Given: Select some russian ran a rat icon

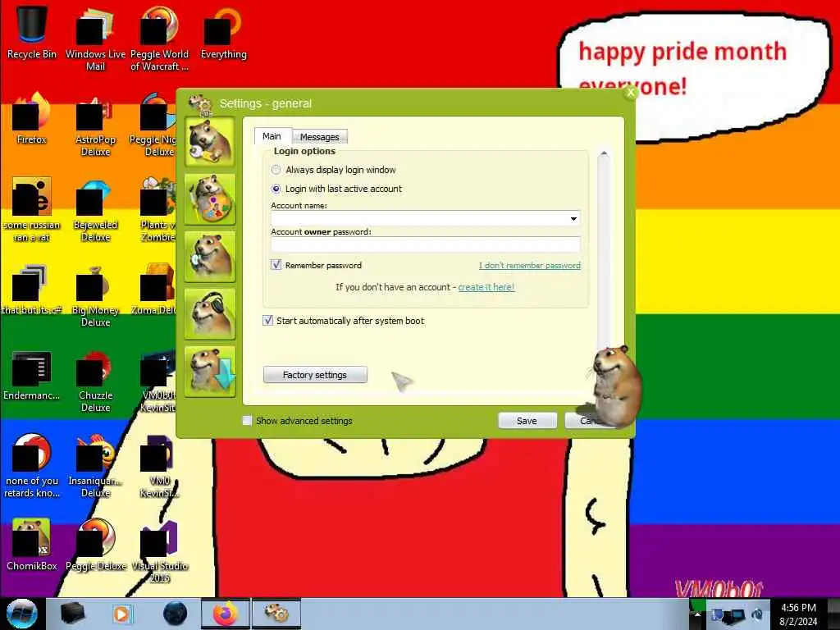Looking at the screenshot, I should click(x=32, y=210).
